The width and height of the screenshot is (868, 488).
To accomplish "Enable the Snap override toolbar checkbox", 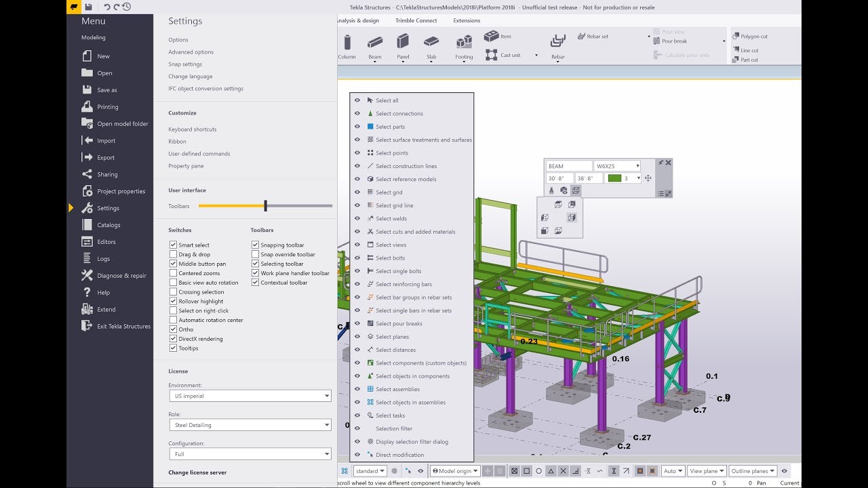I will click(255, 254).
